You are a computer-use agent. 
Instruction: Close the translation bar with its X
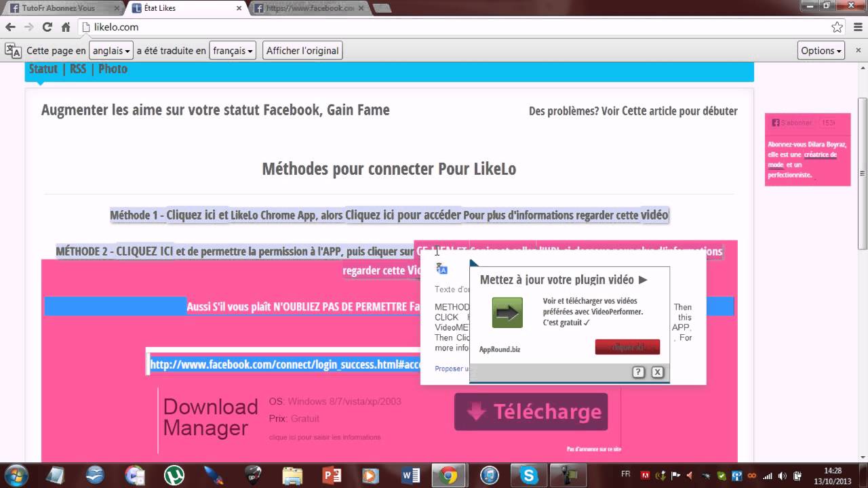point(858,50)
